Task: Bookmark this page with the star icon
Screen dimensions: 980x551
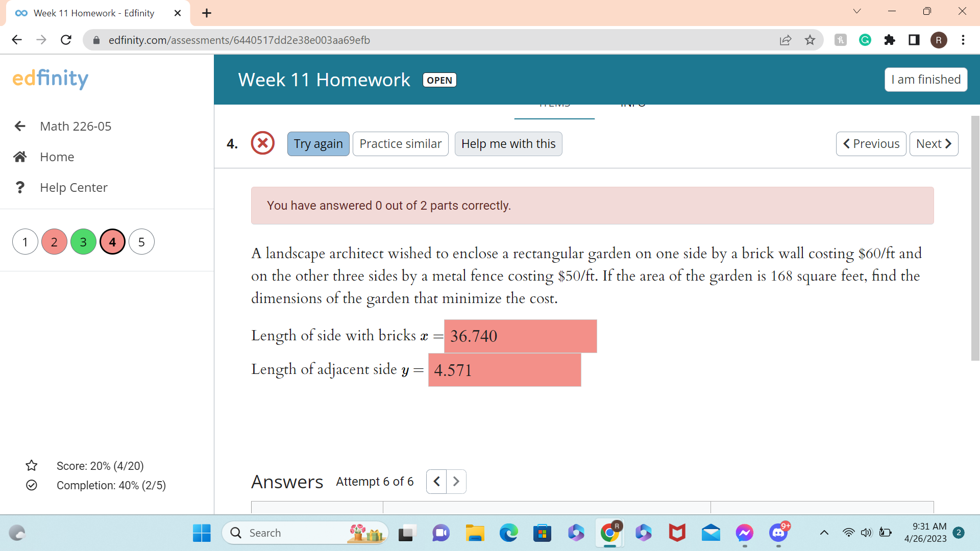Action: [810, 40]
